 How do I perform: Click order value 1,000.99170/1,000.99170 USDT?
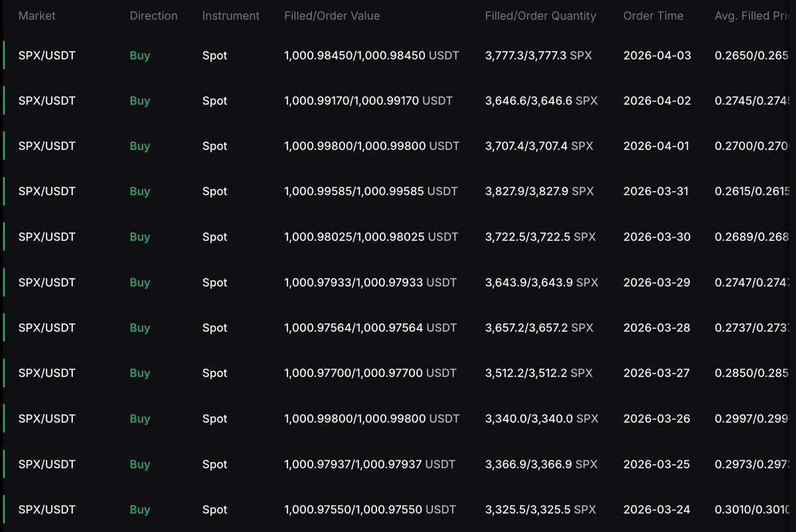368,100
